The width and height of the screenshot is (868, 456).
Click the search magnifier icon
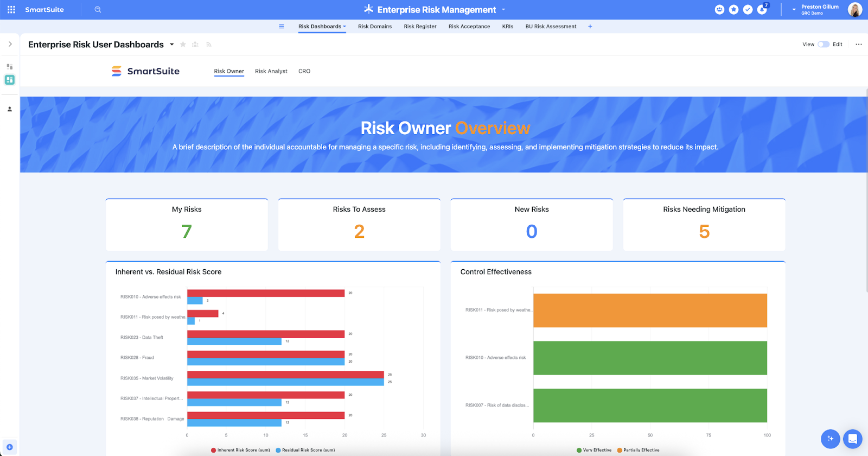[98, 10]
